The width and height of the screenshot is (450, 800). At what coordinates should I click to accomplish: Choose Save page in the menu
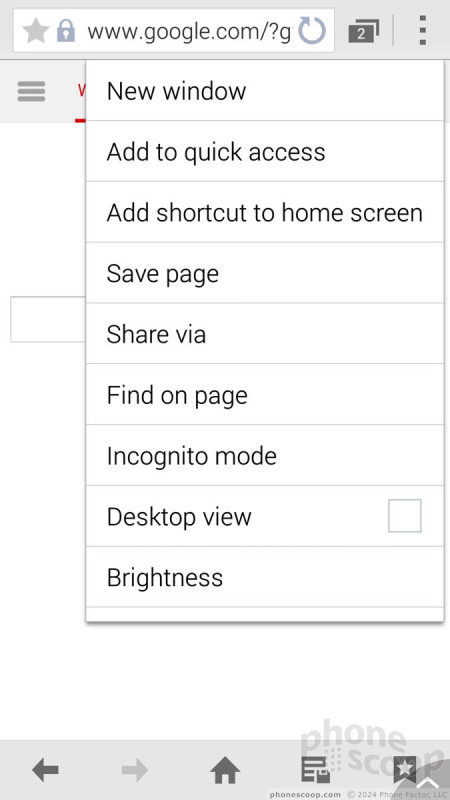265,273
